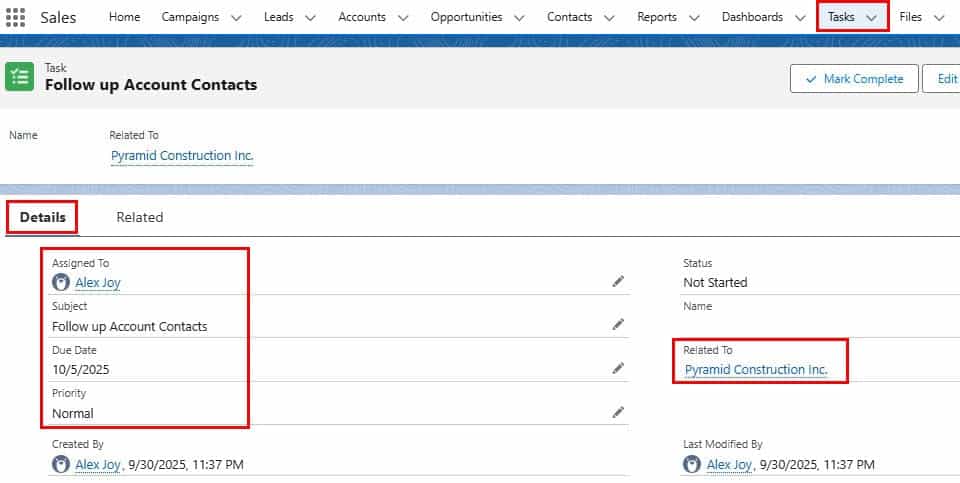Expand the Leads menu chevron

(x=310, y=18)
